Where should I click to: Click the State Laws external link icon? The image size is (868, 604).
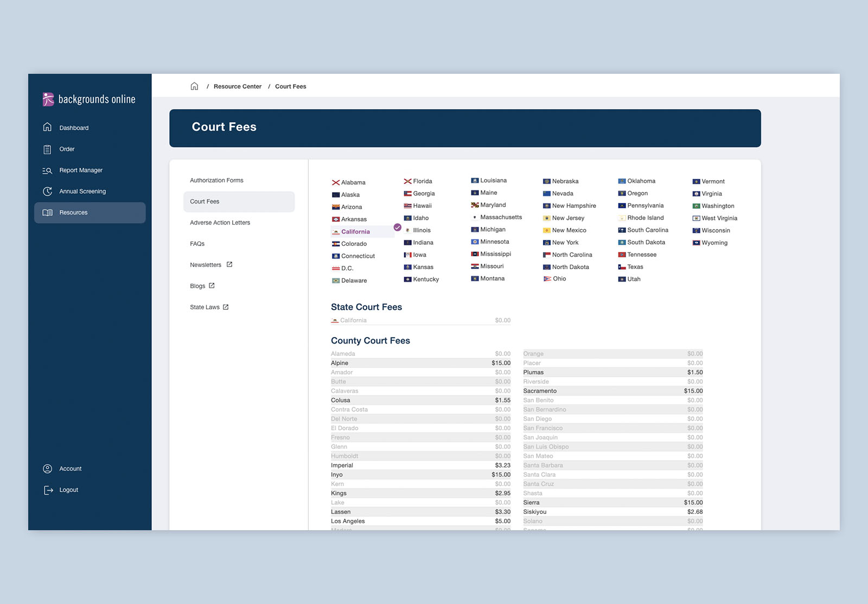pyautogui.click(x=226, y=307)
